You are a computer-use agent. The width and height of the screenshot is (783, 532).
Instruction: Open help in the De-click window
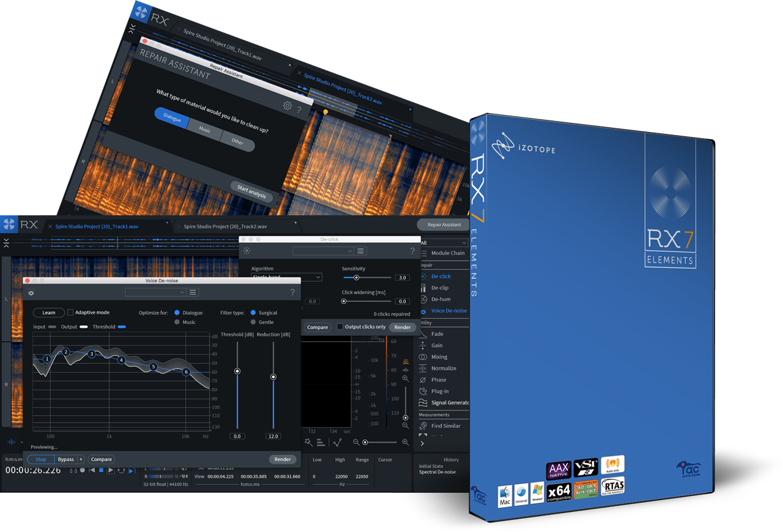click(x=412, y=251)
